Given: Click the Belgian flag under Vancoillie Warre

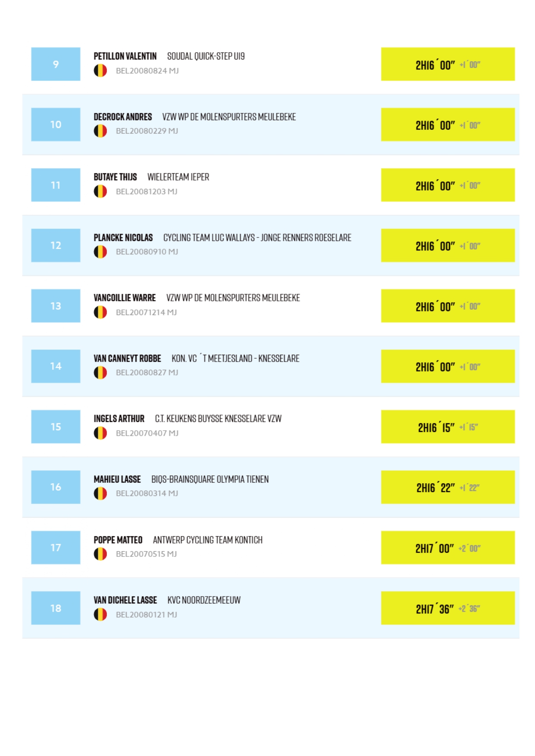Looking at the screenshot, I should coord(100,312).
